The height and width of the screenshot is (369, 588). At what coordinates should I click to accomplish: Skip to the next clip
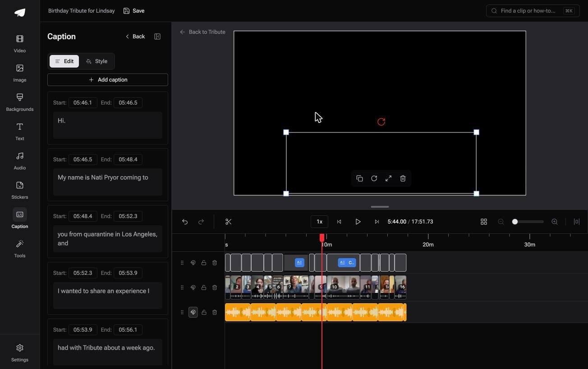coord(377,222)
